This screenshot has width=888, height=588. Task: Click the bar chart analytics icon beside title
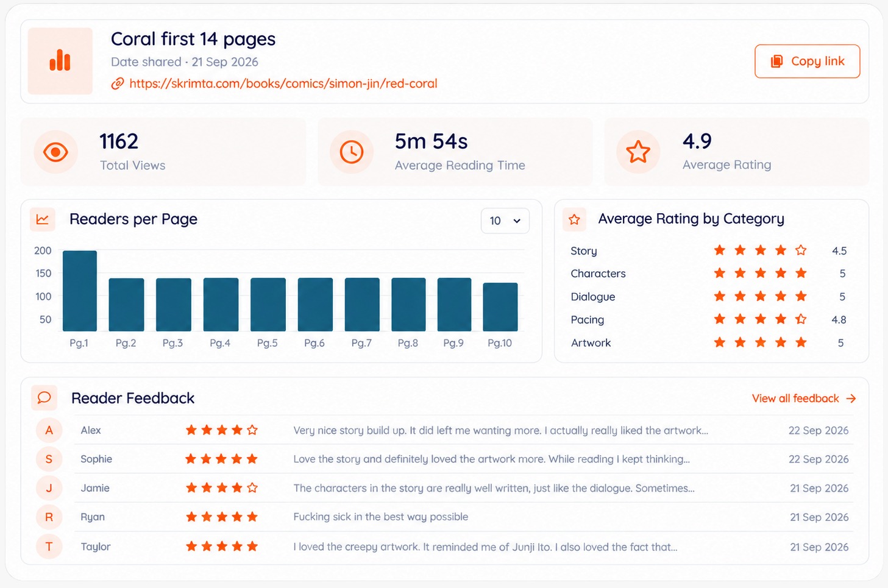[x=60, y=61]
